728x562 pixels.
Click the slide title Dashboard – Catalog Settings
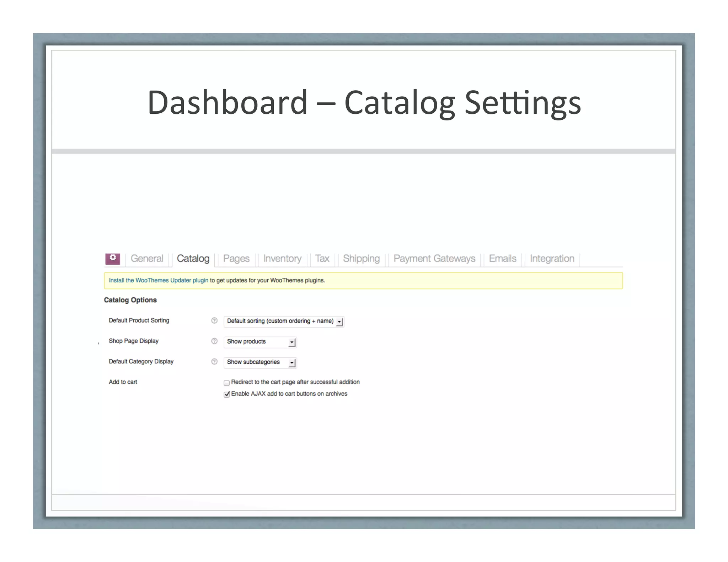(364, 103)
